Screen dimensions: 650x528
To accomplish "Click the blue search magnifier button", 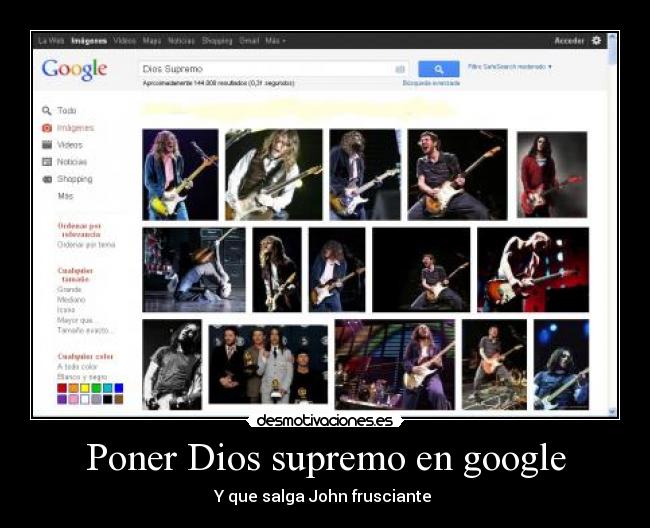I will coord(438,69).
